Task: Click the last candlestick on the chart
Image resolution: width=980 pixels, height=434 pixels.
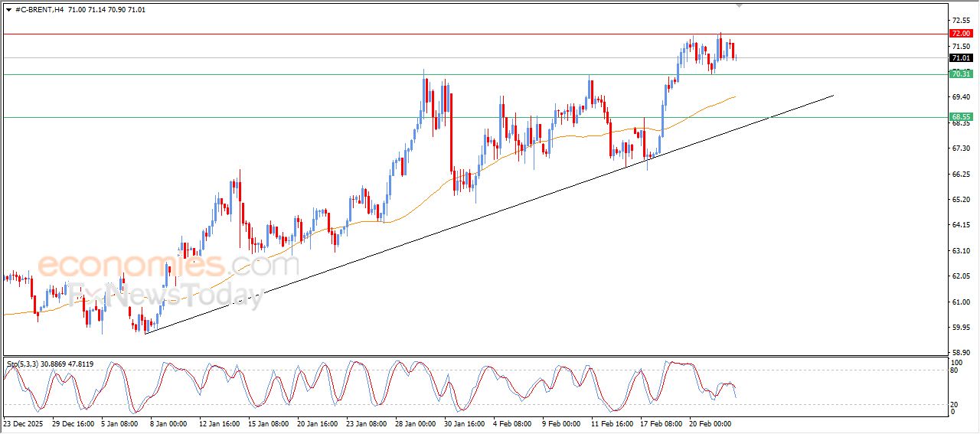Action: (x=734, y=51)
